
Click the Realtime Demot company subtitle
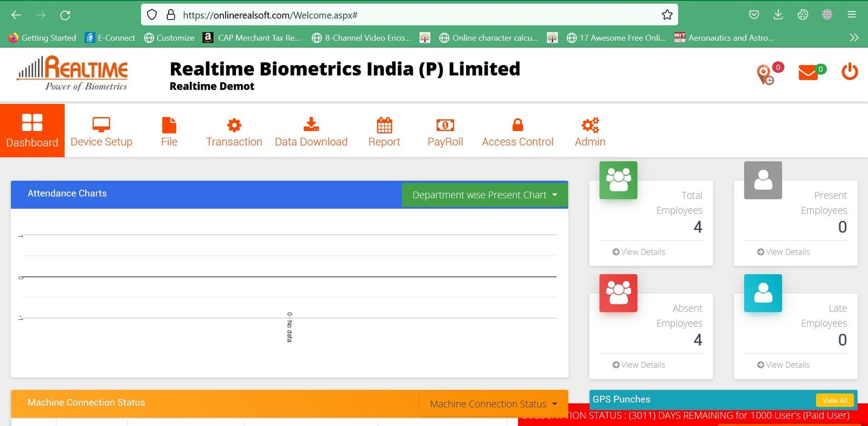tap(212, 86)
